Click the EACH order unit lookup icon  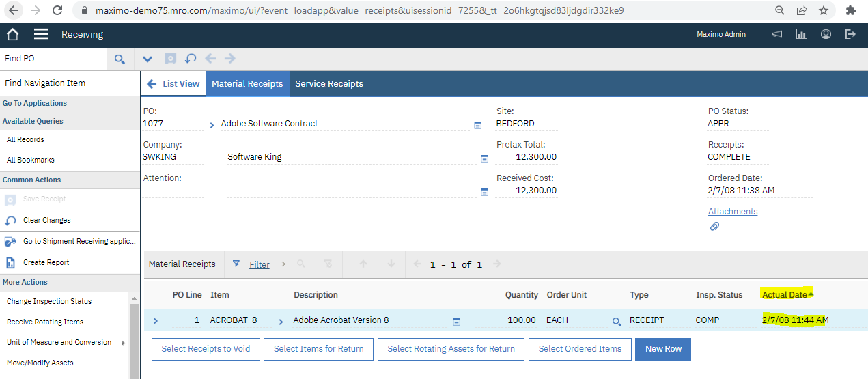[x=617, y=321]
